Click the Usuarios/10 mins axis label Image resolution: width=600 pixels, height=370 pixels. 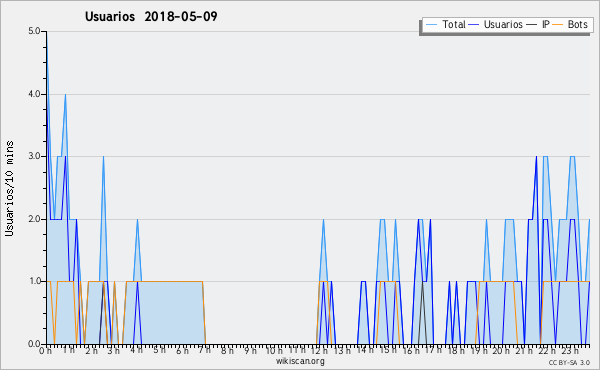pyautogui.click(x=9, y=188)
